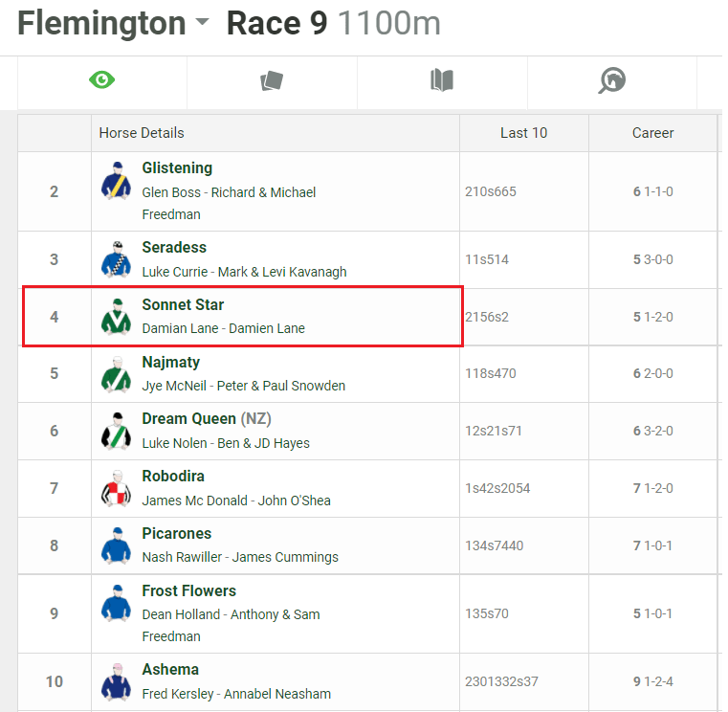
Task: Open Frost Flowers horse link
Action: (x=188, y=590)
